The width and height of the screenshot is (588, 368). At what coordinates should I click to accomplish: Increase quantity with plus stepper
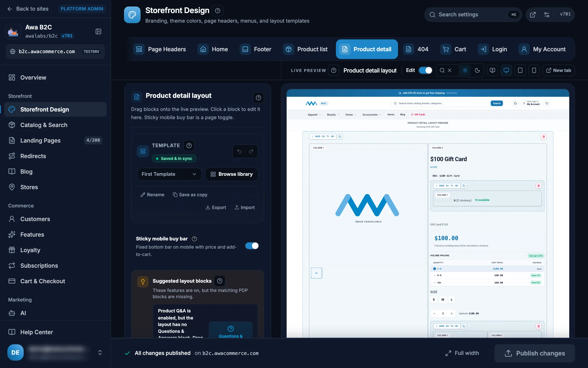[x=452, y=313]
